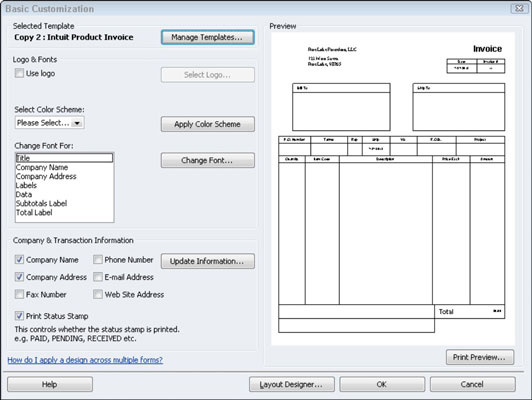This screenshot has width=532, height=400.
Task: Click Apply Color Scheme button
Action: [x=208, y=124]
